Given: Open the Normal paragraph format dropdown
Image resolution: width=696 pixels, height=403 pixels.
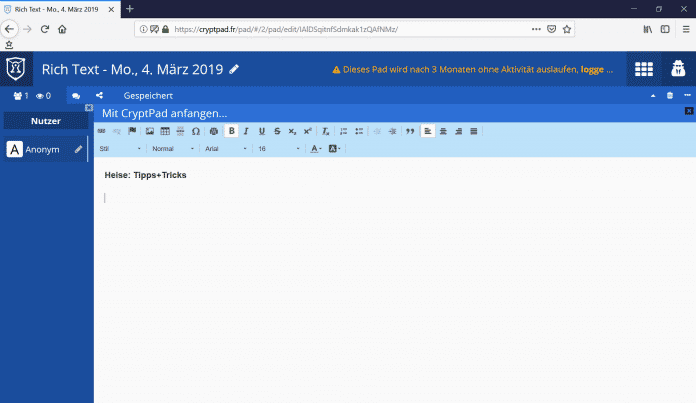Looking at the screenshot, I should (x=173, y=148).
